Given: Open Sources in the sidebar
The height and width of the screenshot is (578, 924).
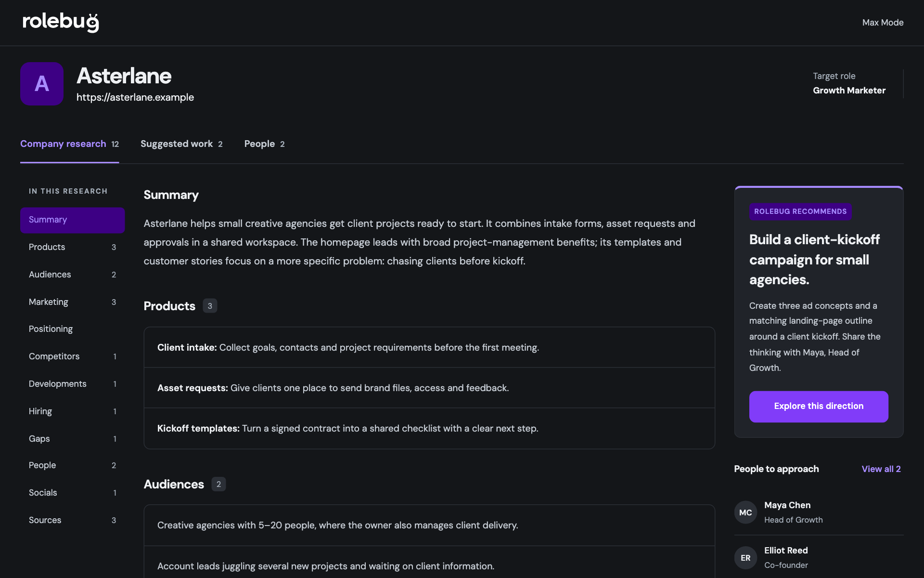Looking at the screenshot, I should pyautogui.click(x=72, y=520).
